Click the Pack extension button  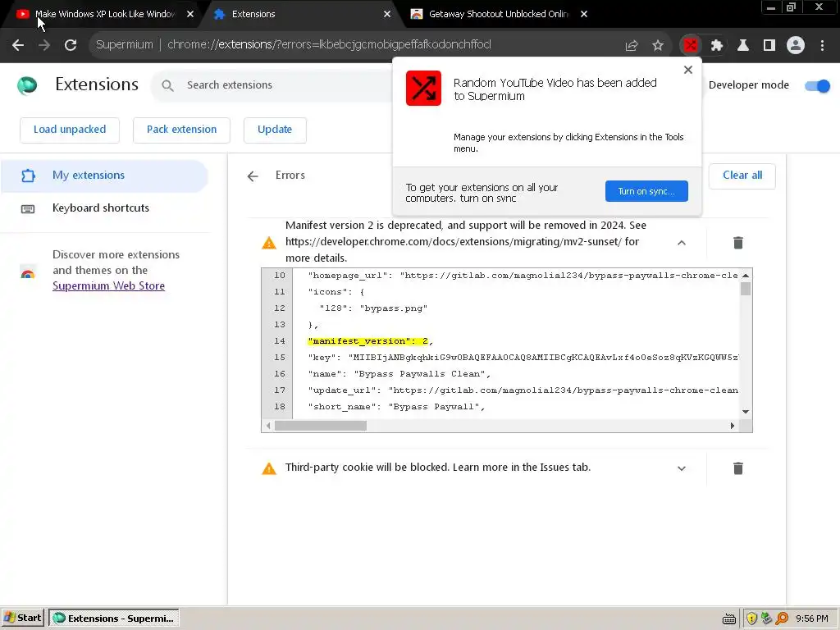click(x=181, y=130)
